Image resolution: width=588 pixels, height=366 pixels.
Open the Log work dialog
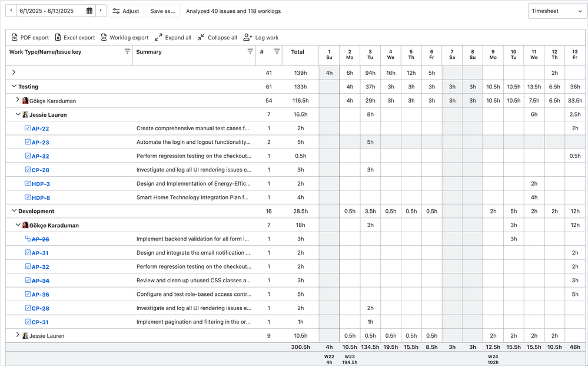click(264, 37)
